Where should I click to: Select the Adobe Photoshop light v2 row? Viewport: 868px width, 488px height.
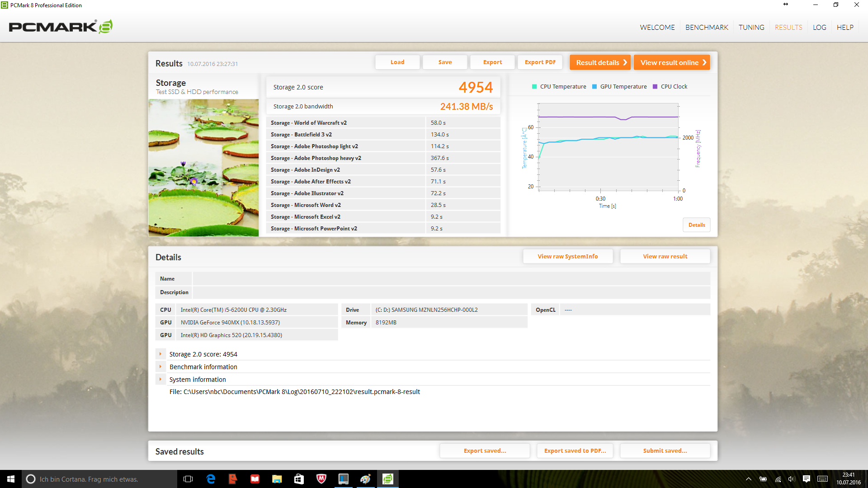383,146
